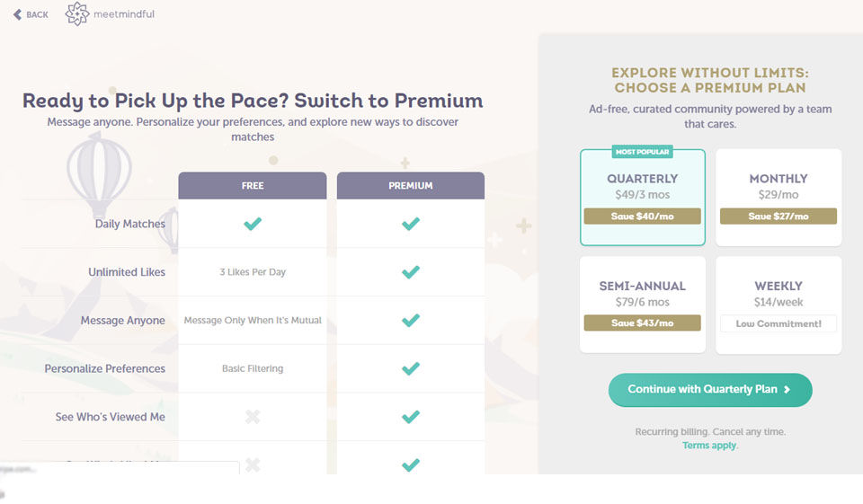Open the Terms apply link
The height and width of the screenshot is (504, 863).
[708, 446]
